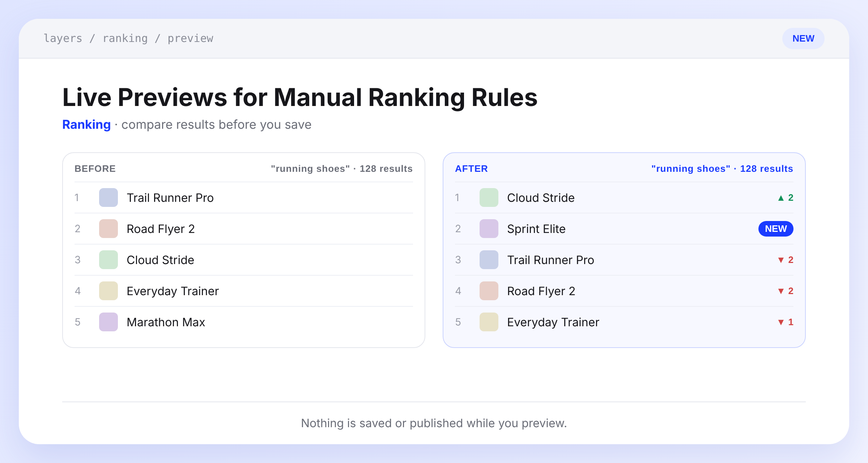
Task: Click 'Everyday Trainer' text in After list
Action: click(x=553, y=322)
